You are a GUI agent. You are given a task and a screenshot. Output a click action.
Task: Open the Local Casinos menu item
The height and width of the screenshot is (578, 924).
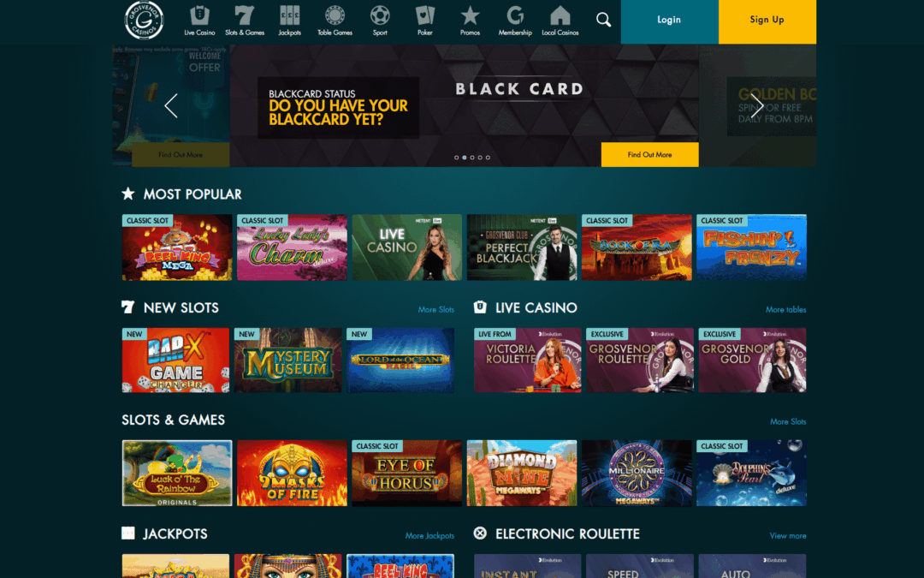[560, 21]
